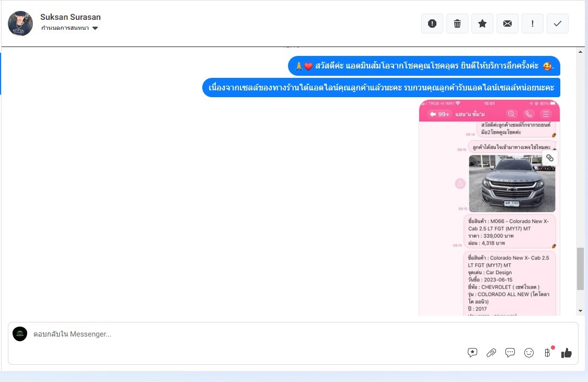The image size is (588, 382).
Task: Flag conversation as priority with exclamation mark
Action: pyautogui.click(x=533, y=24)
